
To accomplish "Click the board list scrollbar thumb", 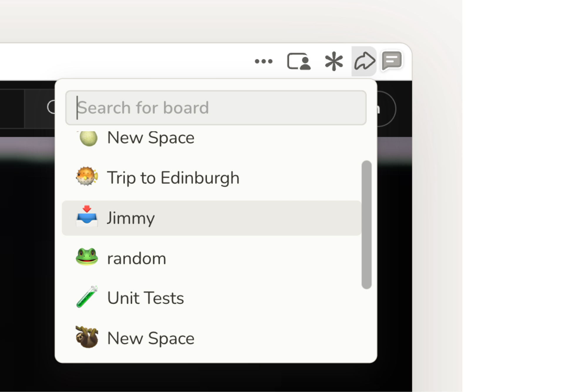I will click(x=366, y=225).
